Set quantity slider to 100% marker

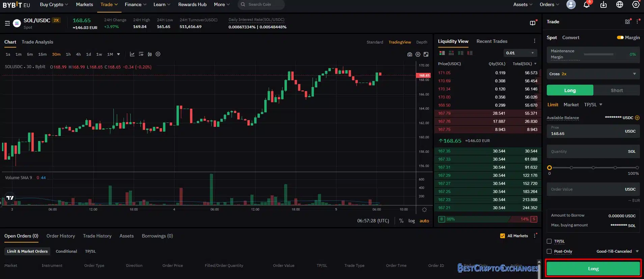click(637, 168)
